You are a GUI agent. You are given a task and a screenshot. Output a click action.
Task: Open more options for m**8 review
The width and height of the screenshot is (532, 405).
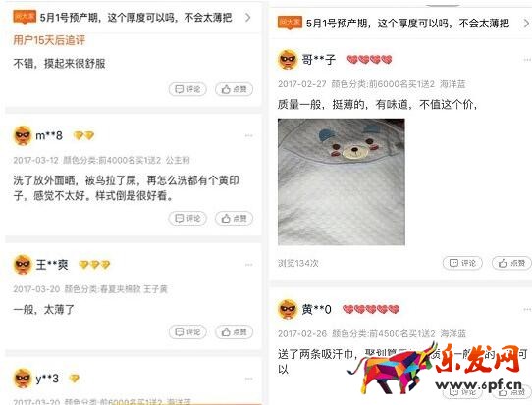[248, 136]
